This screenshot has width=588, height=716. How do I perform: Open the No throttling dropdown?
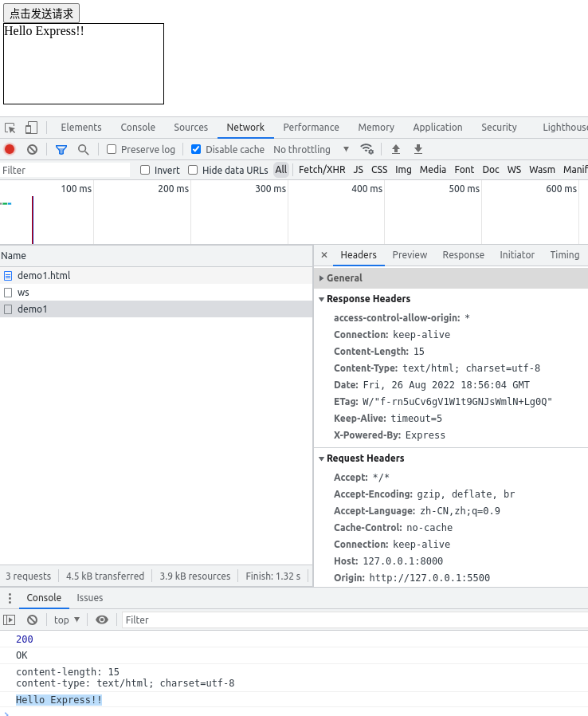(x=311, y=149)
